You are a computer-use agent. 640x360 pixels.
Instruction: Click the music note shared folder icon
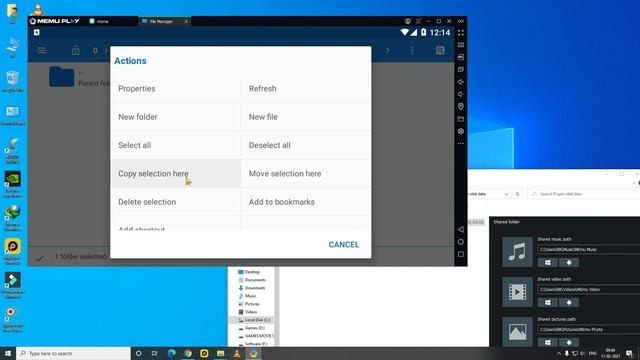[x=517, y=252]
